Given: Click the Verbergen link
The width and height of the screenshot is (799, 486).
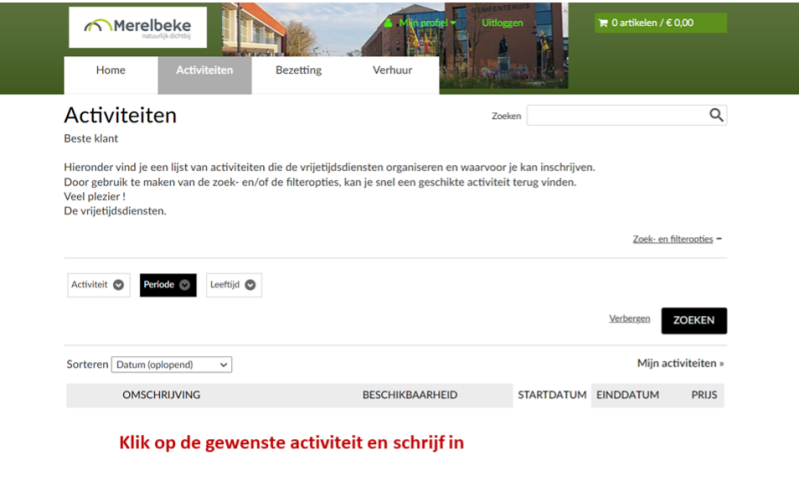Looking at the screenshot, I should (629, 319).
